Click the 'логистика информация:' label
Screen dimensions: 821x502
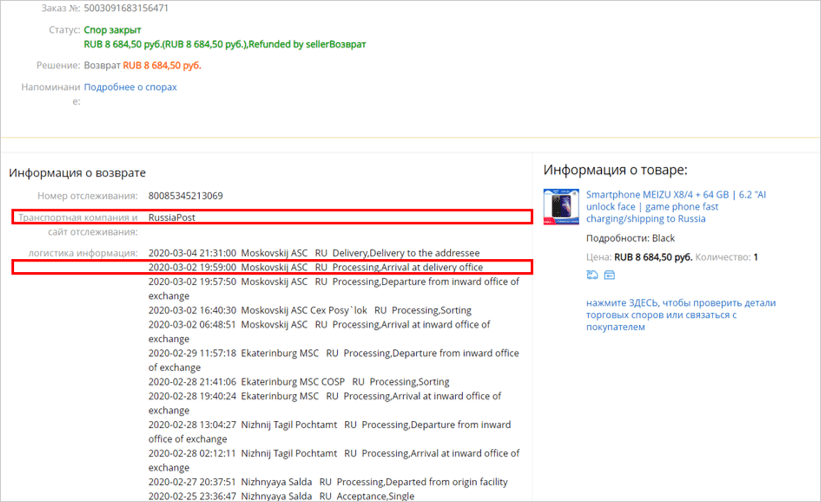83,253
